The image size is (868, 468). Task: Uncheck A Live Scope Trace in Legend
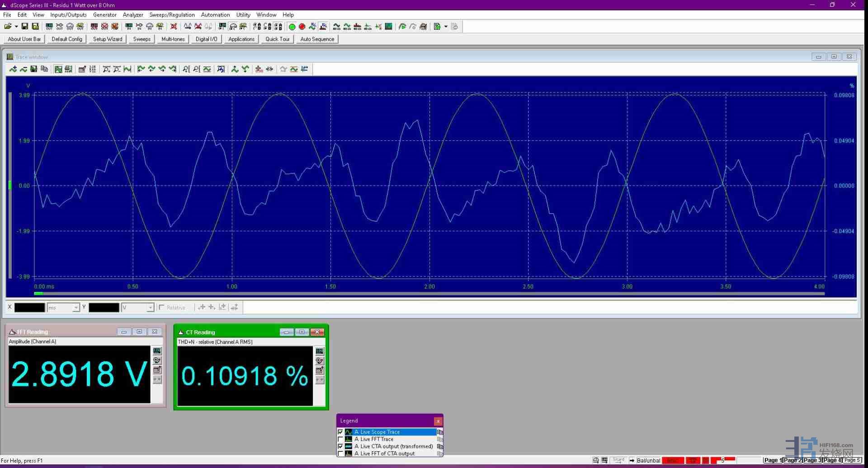click(x=340, y=432)
